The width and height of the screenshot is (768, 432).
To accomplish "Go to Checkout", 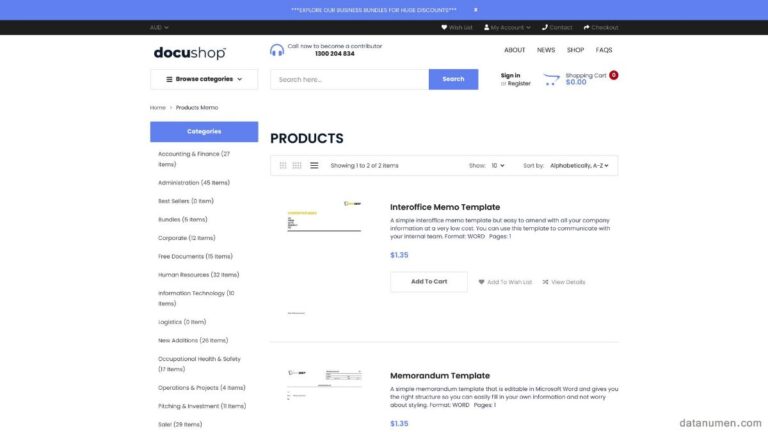I will point(600,27).
